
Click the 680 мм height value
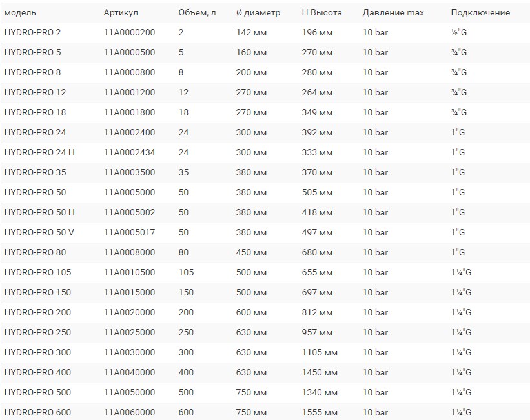point(317,252)
